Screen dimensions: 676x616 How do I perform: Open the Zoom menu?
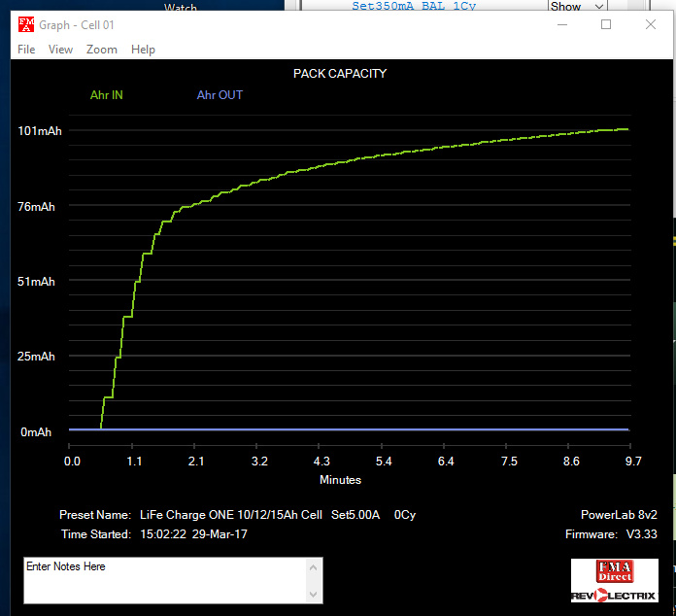click(x=101, y=50)
